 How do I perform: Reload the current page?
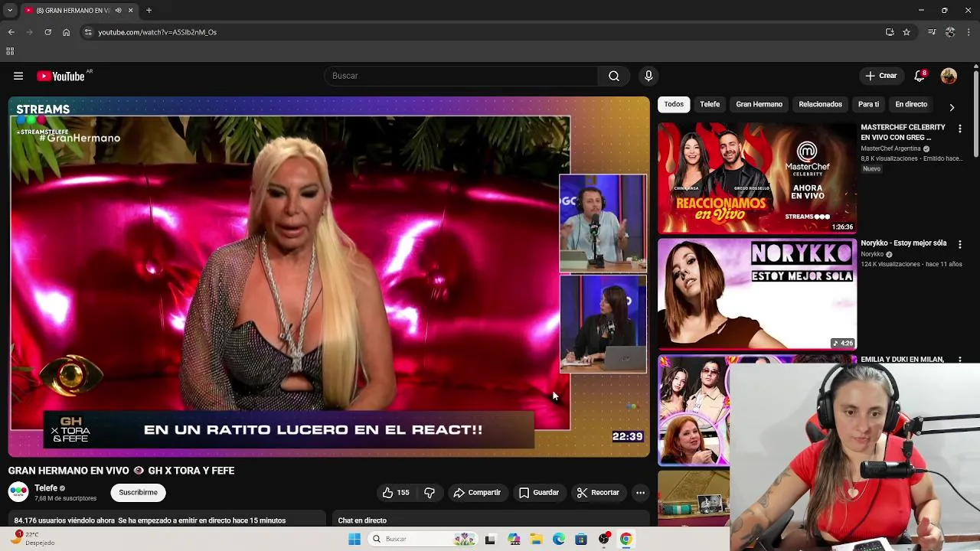click(x=47, y=32)
